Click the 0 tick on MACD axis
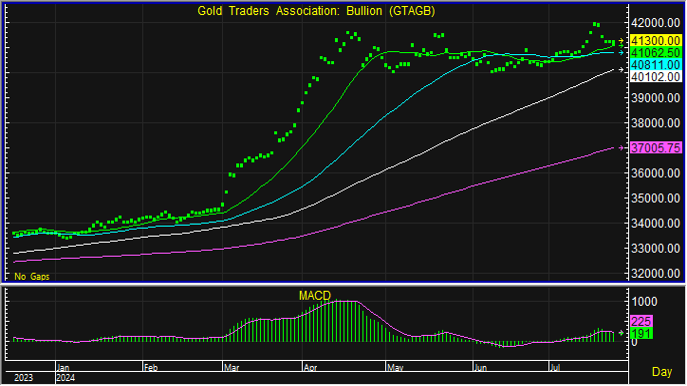 coord(634,343)
